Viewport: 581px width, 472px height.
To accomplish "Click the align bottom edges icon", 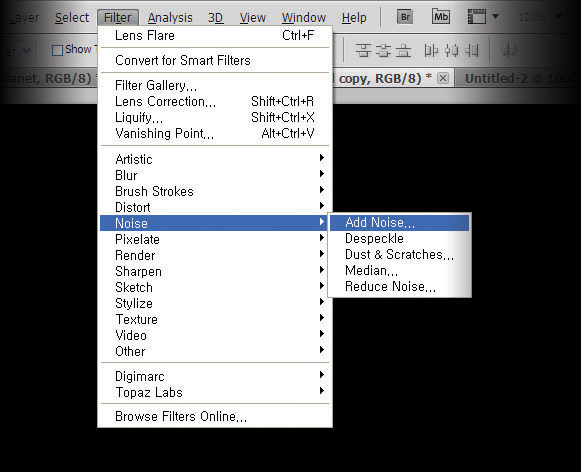I will tap(404, 50).
